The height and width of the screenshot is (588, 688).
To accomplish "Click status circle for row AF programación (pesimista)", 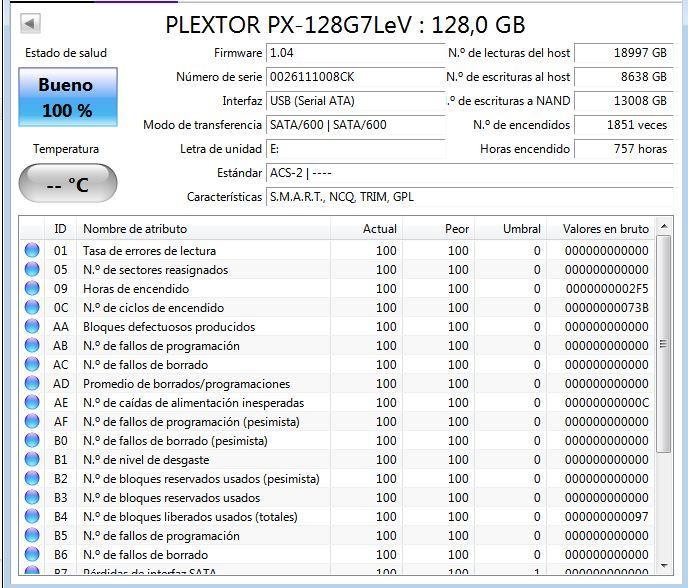I will coord(32,422).
